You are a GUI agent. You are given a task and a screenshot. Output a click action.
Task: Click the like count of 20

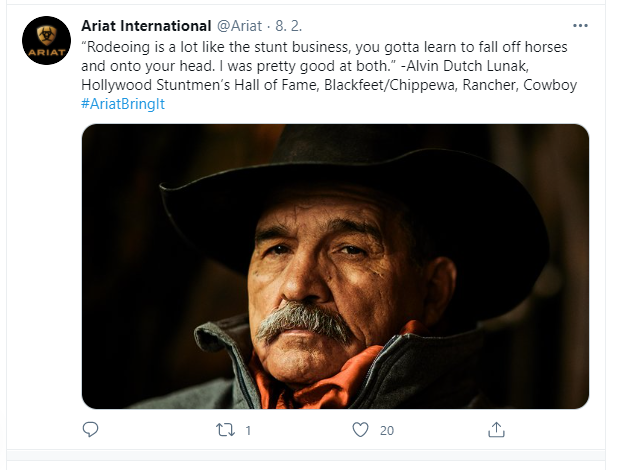click(387, 431)
